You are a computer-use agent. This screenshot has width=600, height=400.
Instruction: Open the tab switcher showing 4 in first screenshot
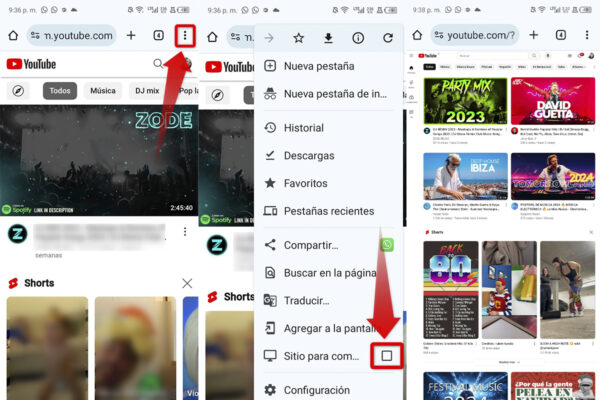[x=158, y=36]
